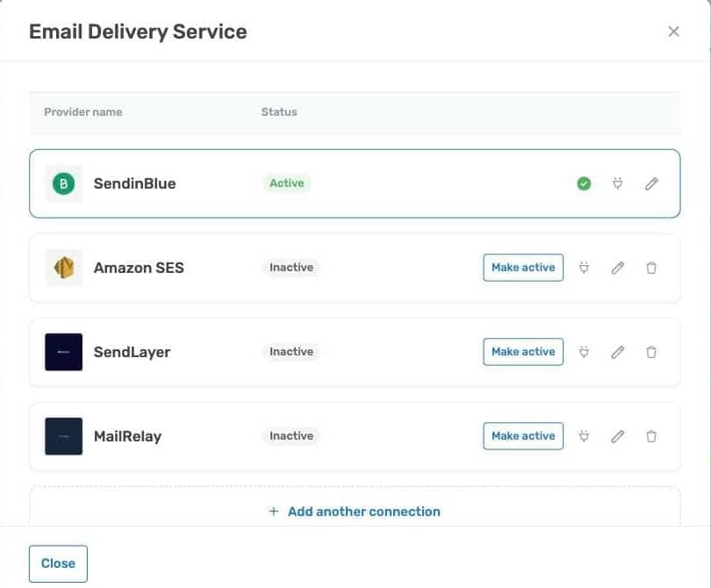
Task: Test the Amazon SES connection plug icon
Action: coord(584,268)
